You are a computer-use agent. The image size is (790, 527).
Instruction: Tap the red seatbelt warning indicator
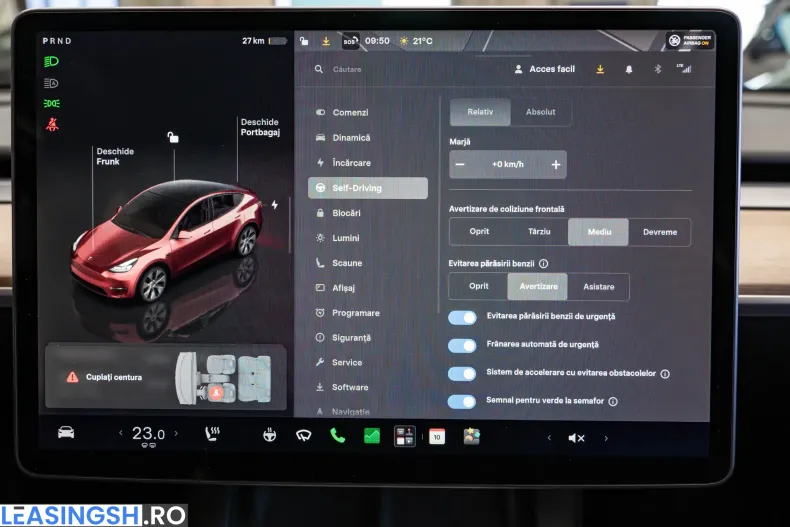coord(52,124)
